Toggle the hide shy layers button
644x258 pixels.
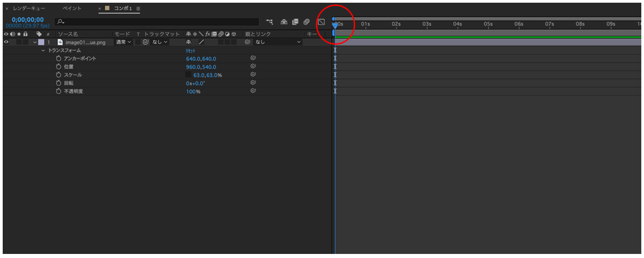tap(284, 22)
